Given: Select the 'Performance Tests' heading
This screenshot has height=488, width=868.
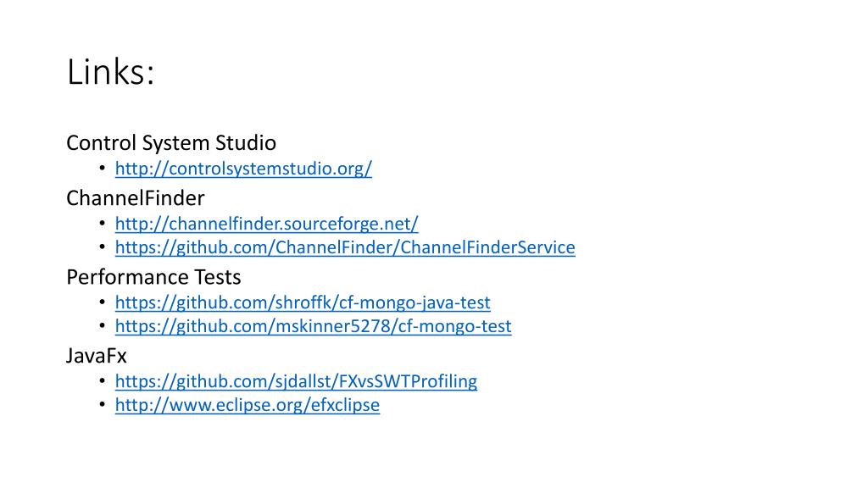Looking at the screenshot, I should coord(153,277).
